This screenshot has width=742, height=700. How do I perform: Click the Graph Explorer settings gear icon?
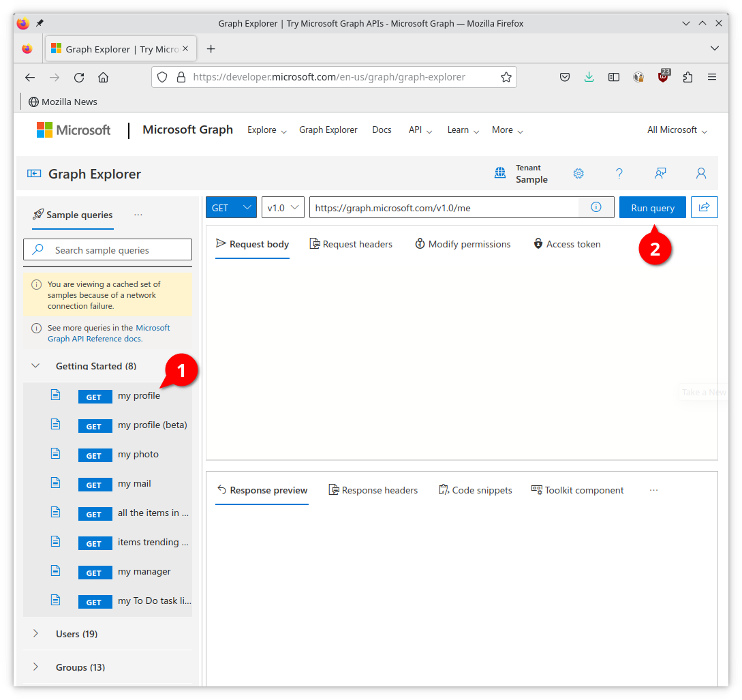[578, 174]
